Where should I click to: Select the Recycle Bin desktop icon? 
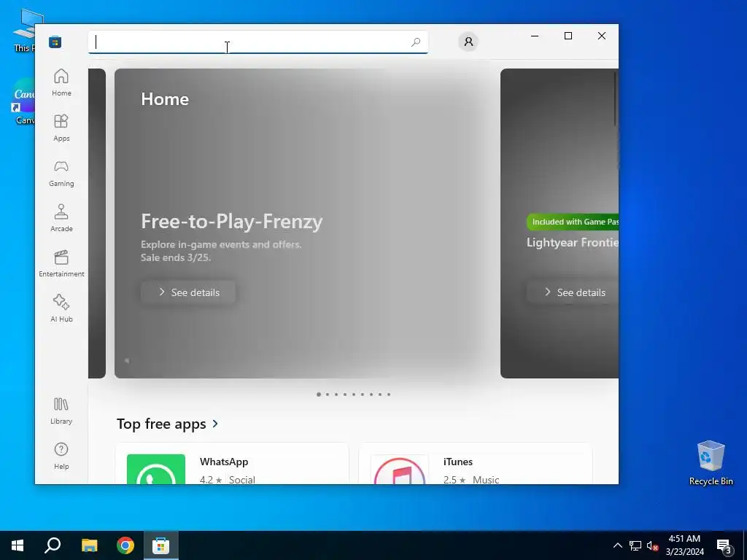[x=711, y=463]
